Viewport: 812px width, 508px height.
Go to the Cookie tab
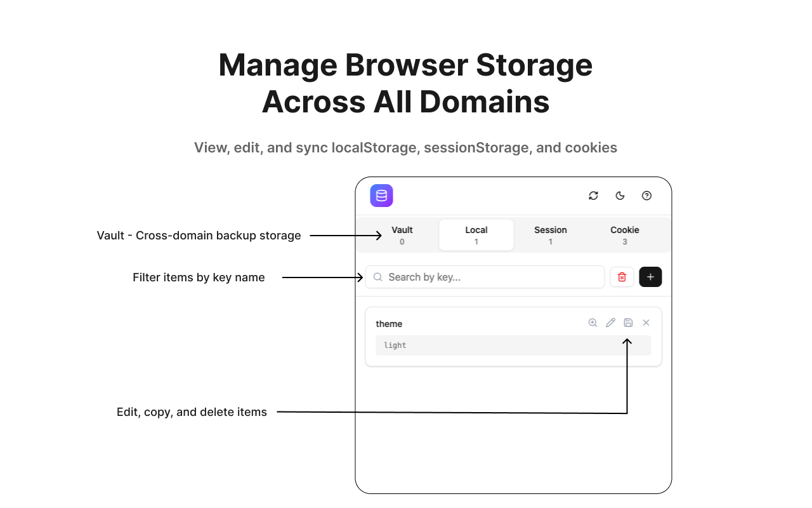pos(624,235)
